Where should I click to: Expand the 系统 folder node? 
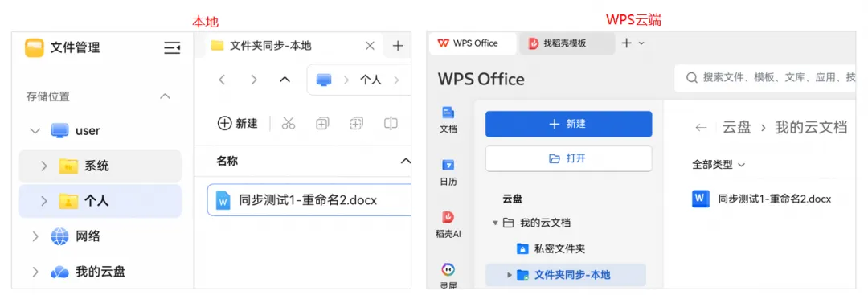tap(43, 166)
